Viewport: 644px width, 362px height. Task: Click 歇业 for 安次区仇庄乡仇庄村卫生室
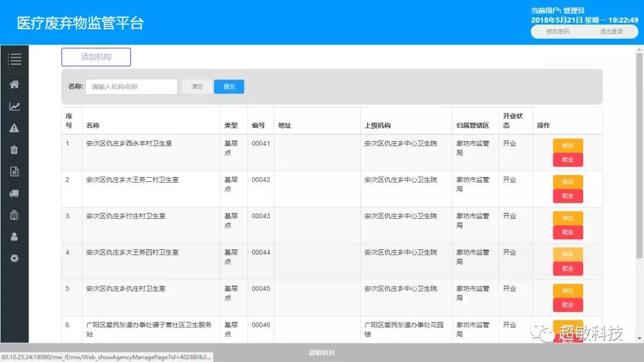pos(568,305)
